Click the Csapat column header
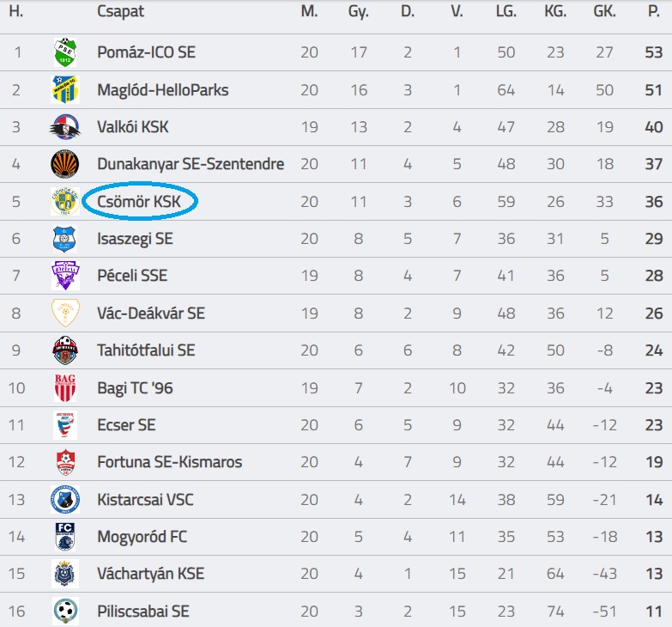This screenshot has width=672, height=627. click(x=120, y=11)
